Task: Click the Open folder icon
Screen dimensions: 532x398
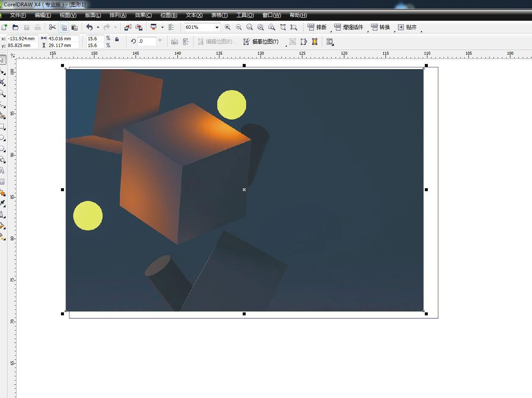Action: pyautogui.click(x=16, y=27)
